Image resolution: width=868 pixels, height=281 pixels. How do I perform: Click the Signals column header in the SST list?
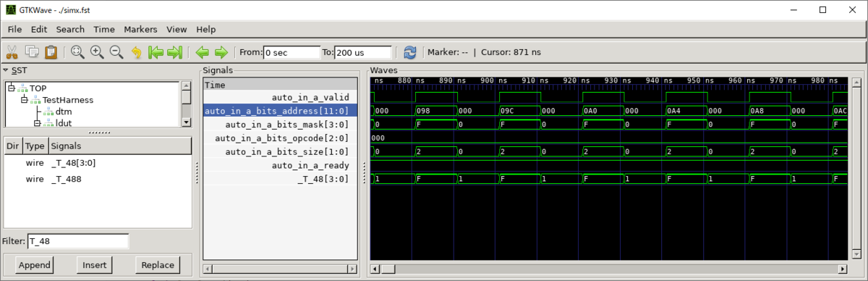(119, 146)
